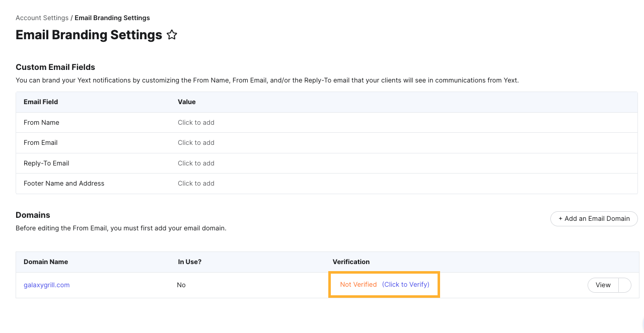This screenshot has width=644, height=333.
Task: Go to Account Settings breadcrumb
Action: [42, 18]
